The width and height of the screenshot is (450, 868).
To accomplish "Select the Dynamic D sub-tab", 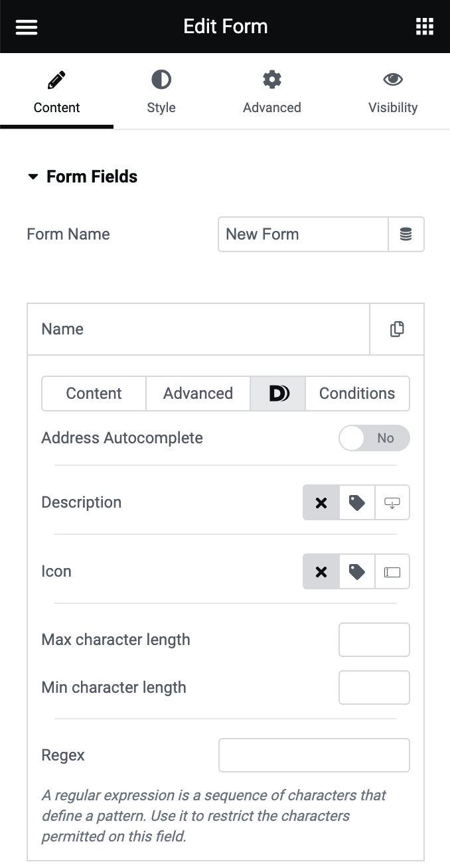I will tap(277, 394).
